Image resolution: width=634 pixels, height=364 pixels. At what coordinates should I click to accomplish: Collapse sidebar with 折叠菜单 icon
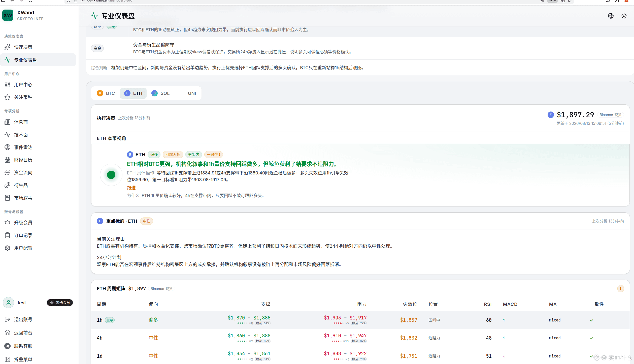coord(8,359)
